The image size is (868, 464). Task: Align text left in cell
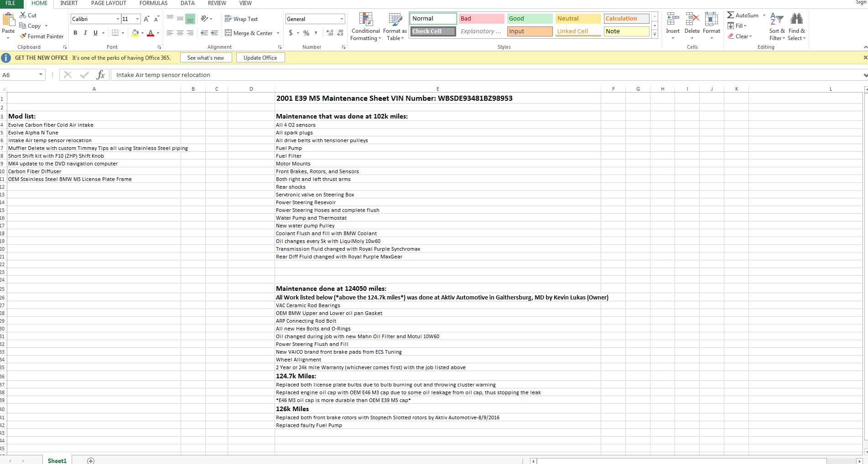point(170,33)
